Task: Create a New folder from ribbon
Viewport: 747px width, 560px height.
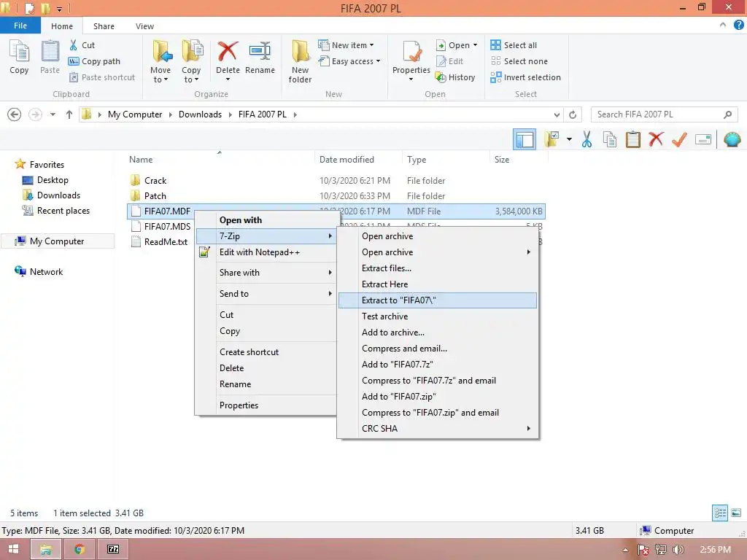Action: click(300, 62)
